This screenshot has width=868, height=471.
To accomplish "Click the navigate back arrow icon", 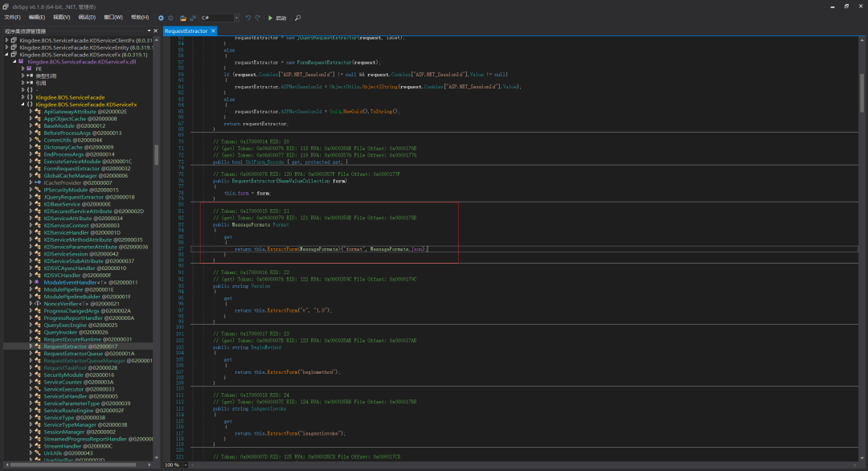I will coord(161,18).
